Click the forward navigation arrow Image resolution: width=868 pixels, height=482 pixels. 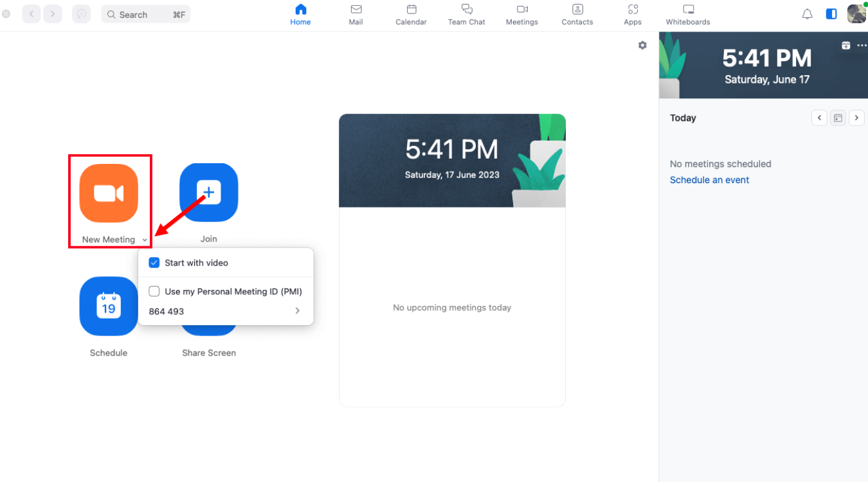coord(53,14)
